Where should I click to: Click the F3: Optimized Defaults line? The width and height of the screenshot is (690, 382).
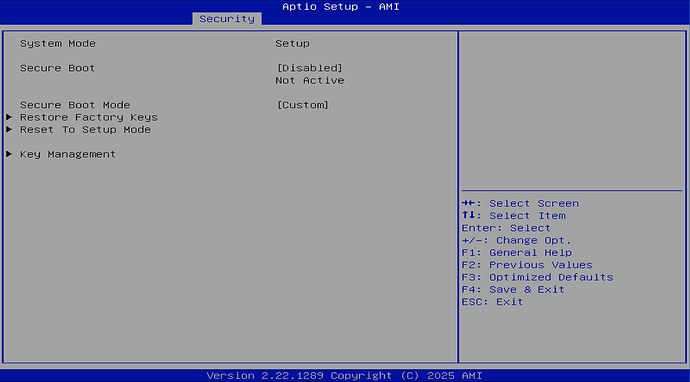click(537, 278)
